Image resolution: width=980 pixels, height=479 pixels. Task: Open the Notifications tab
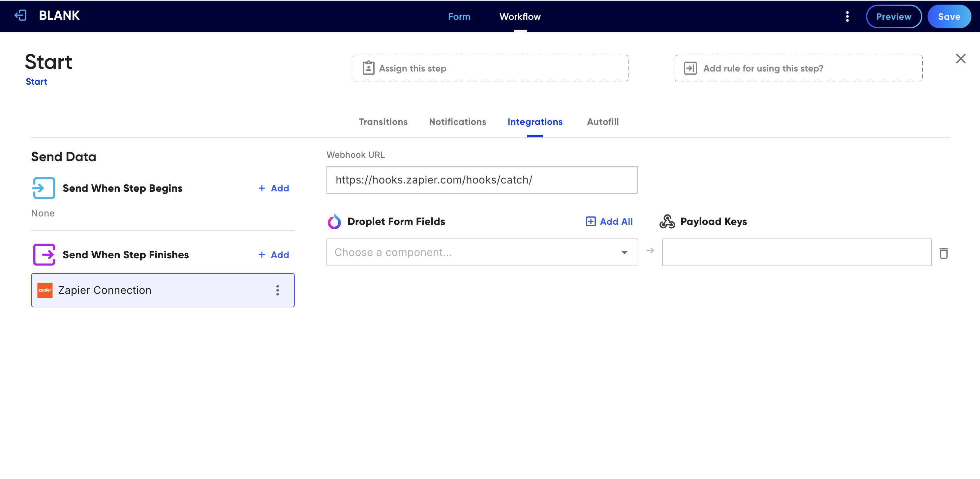point(458,122)
